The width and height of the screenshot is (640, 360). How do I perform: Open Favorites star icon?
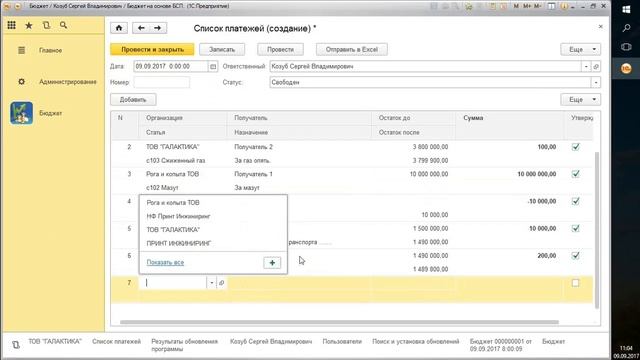pyautogui.click(x=29, y=25)
